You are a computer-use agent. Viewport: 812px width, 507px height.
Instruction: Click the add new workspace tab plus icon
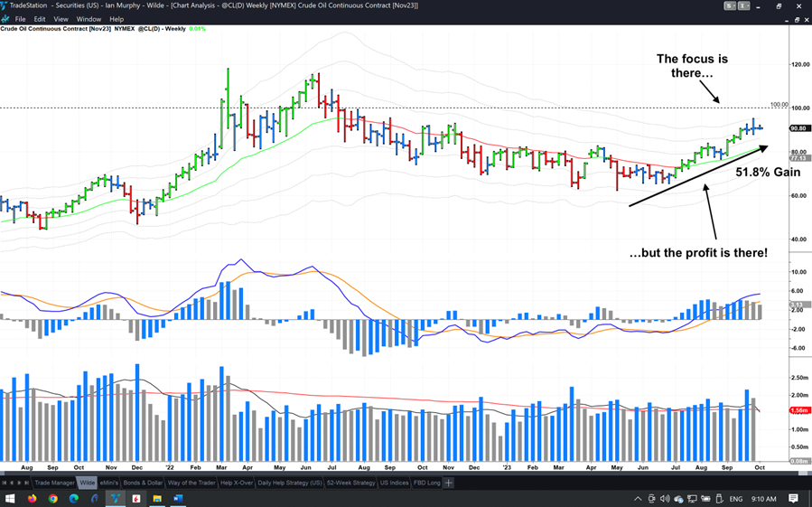click(x=449, y=483)
